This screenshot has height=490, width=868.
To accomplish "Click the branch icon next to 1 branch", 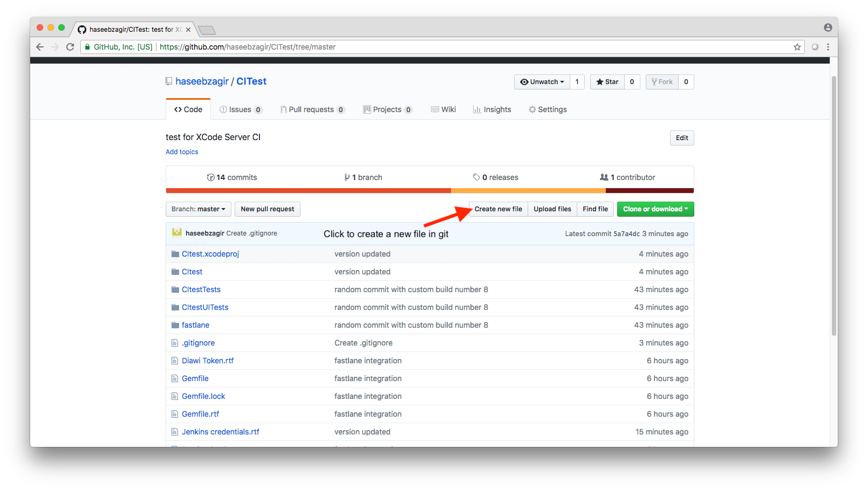I will [347, 177].
